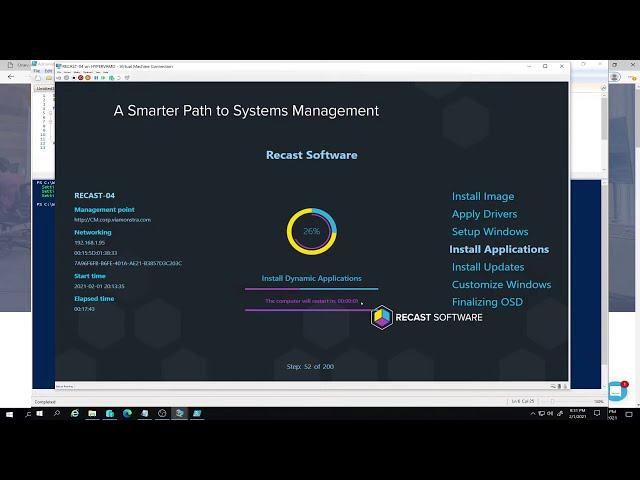Open the blue chat bubble widget
Viewport: 640px width, 480px height.
[x=617, y=391]
